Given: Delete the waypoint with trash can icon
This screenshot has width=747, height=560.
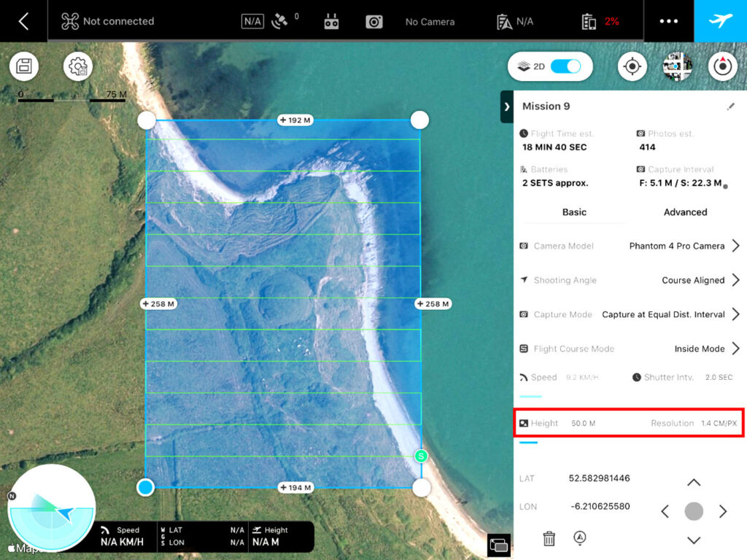Looking at the screenshot, I should tap(549, 538).
